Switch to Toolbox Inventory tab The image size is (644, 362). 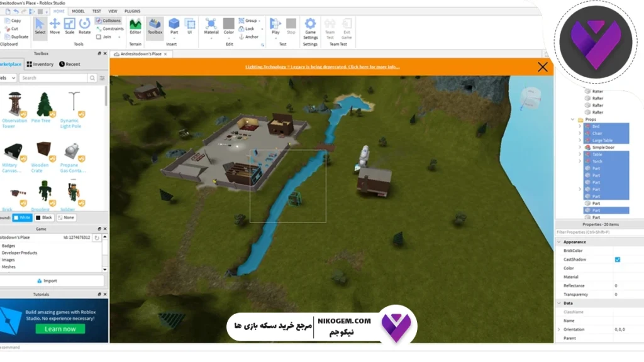40,64
